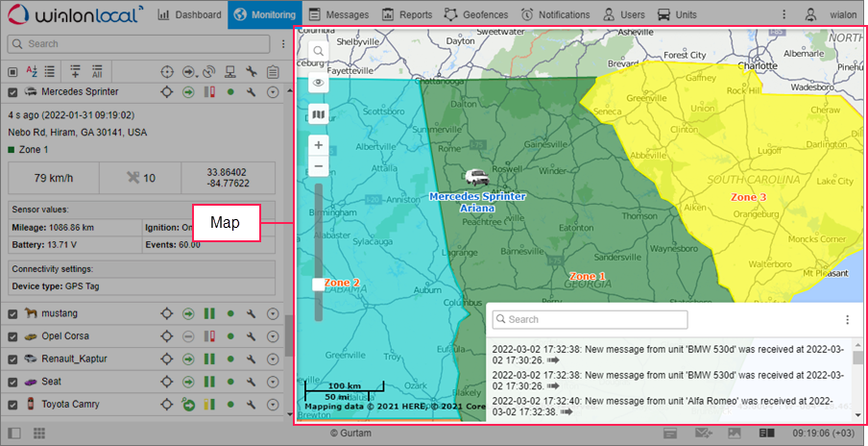
Task: Open the wialon user account menu
Action: tap(831, 15)
